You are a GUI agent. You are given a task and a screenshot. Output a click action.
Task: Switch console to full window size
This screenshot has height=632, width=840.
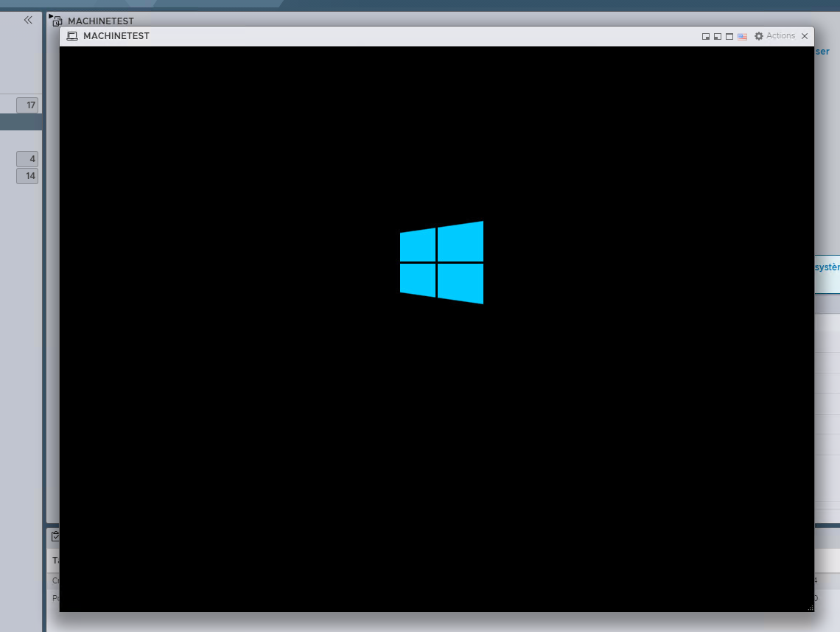tap(729, 36)
